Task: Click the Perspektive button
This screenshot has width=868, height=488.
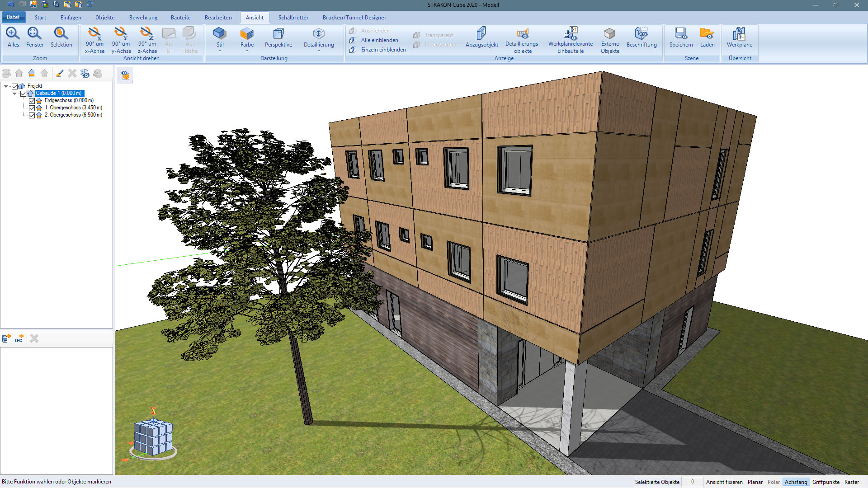Action: (x=278, y=38)
